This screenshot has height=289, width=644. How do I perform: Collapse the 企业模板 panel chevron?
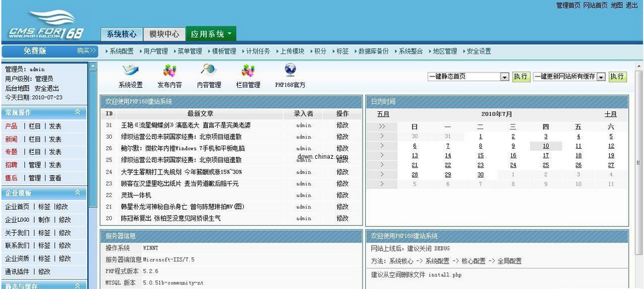click(x=77, y=193)
